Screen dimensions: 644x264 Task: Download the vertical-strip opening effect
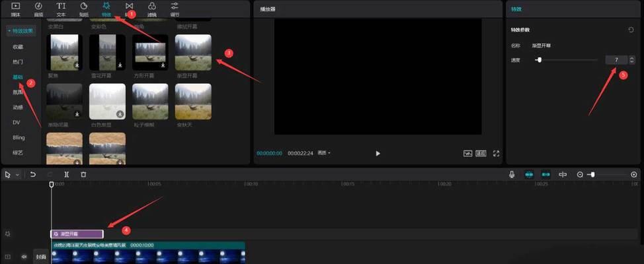(x=120, y=65)
